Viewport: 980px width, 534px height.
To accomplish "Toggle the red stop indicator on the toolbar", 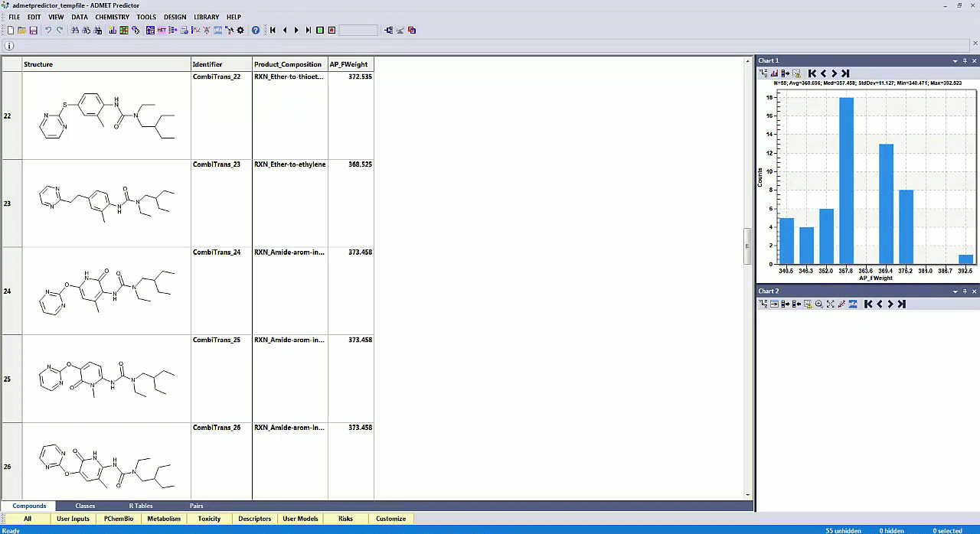I will (332, 30).
